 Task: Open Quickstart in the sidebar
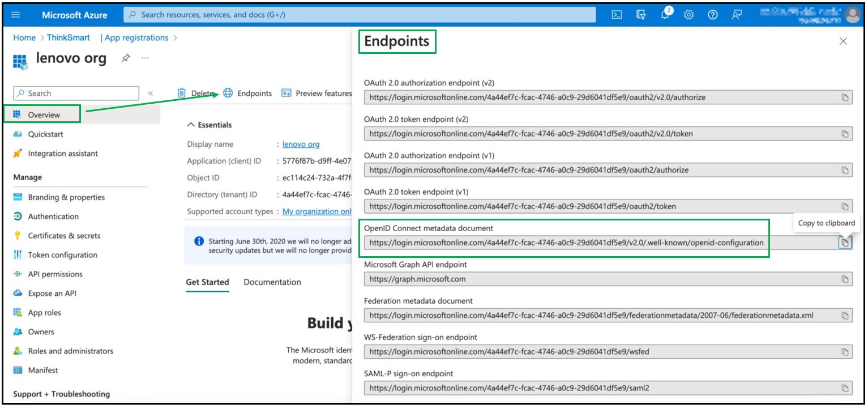click(x=46, y=134)
